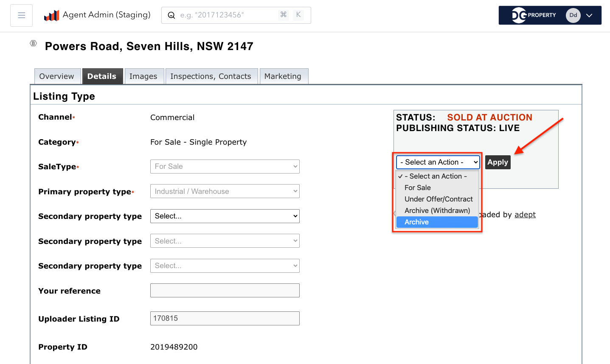The image size is (610, 364).
Task: Choose Under Offer/Contract option
Action: 438,199
